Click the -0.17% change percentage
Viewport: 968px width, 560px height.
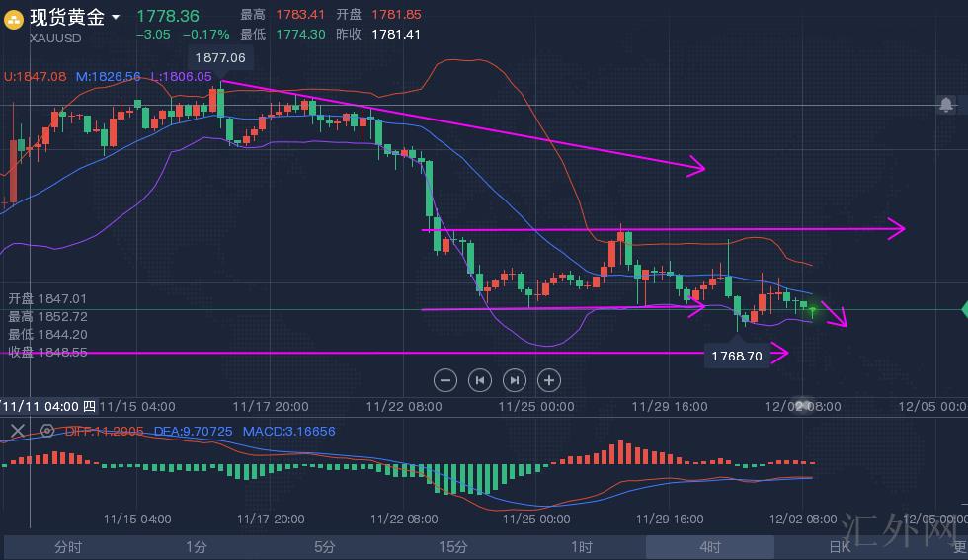pos(206,34)
